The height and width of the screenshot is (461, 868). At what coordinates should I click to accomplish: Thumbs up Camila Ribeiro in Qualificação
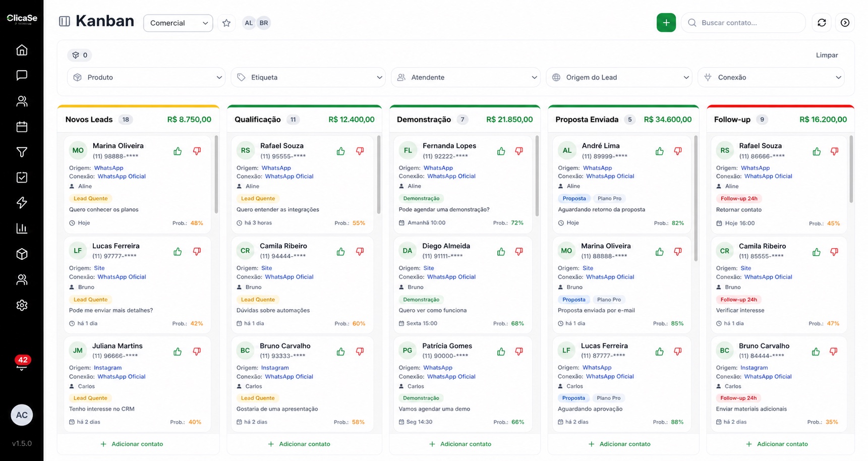(341, 251)
